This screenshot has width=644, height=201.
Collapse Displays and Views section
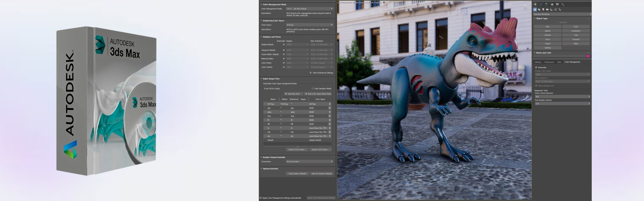point(261,37)
